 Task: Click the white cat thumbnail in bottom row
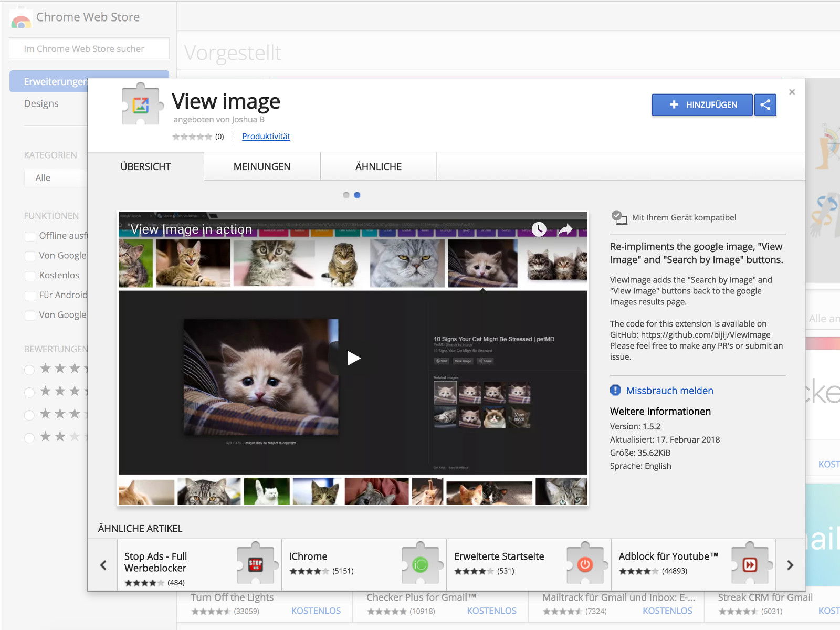click(267, 491)
